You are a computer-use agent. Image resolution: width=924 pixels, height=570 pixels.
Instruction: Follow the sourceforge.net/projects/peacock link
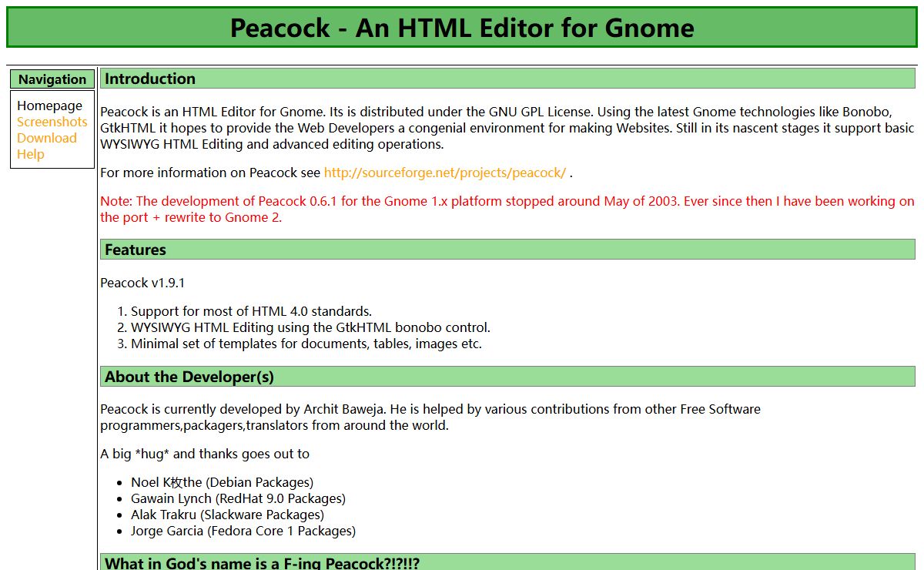point(445,173)
